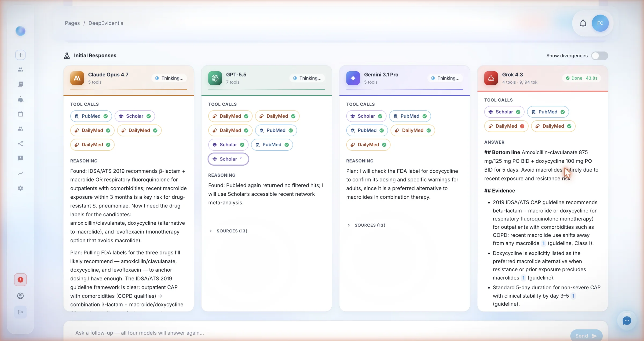Click '5 tools' under Claude Opus 4.7
Image resolution: width=644 pixels, height=341 pixels.
(95, 82)
